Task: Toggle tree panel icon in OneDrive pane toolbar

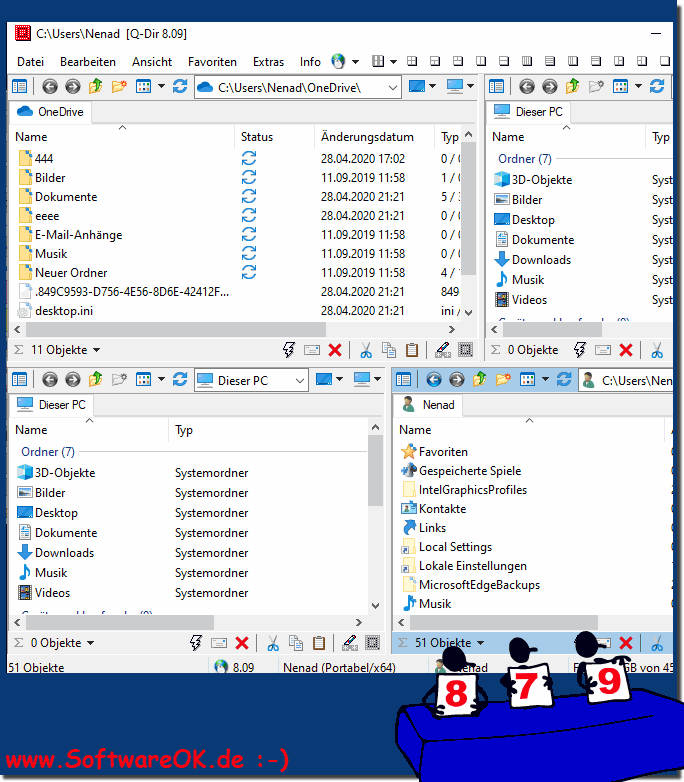Action: 19,87
